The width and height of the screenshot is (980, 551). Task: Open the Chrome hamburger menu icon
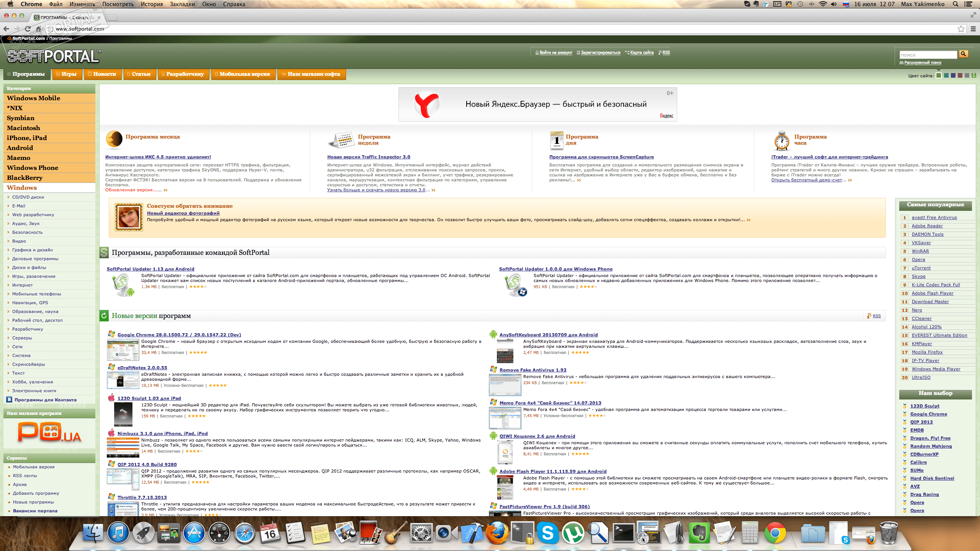pos(973,29)
